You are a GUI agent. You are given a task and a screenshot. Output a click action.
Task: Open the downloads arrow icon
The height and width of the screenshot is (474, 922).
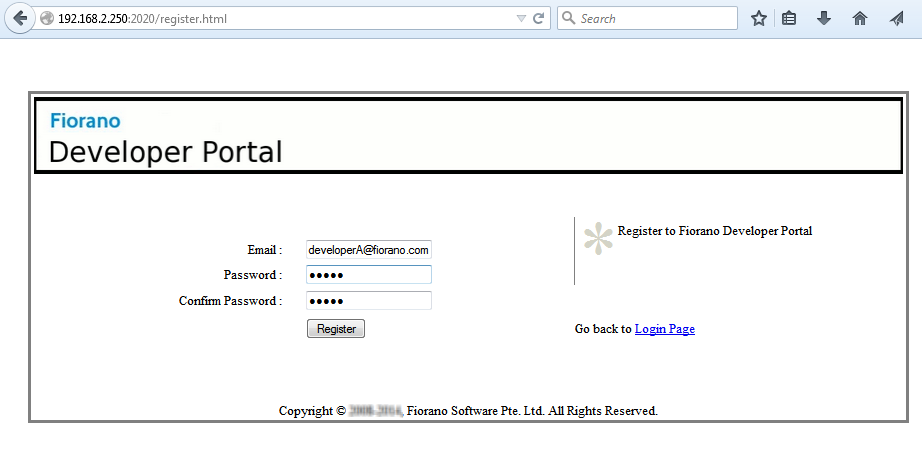(x=824, y=18)
